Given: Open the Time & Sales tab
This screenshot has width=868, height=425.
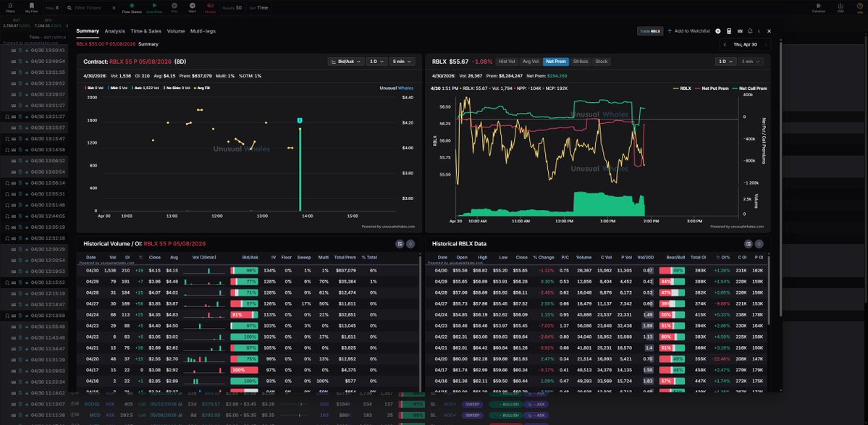Looking at the screenshot, I should point(146,31).
